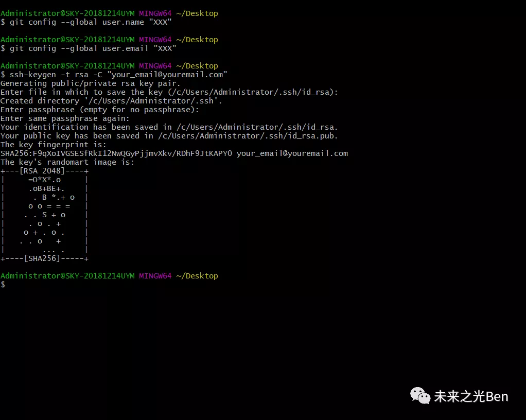Image resolution: width=526 pixels, height=420 pixels.
Task: Click 'Enter passphrase (empty for no passphrase):' line
Action: point(100,110)
